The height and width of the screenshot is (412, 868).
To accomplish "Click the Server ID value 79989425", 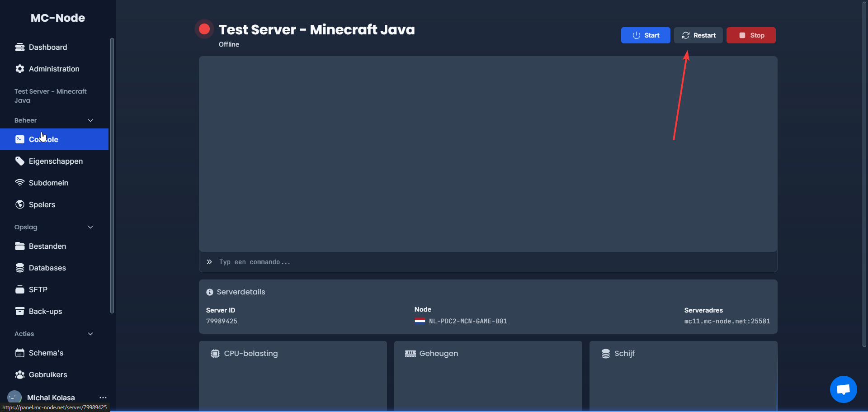I will tap(222, 321).
